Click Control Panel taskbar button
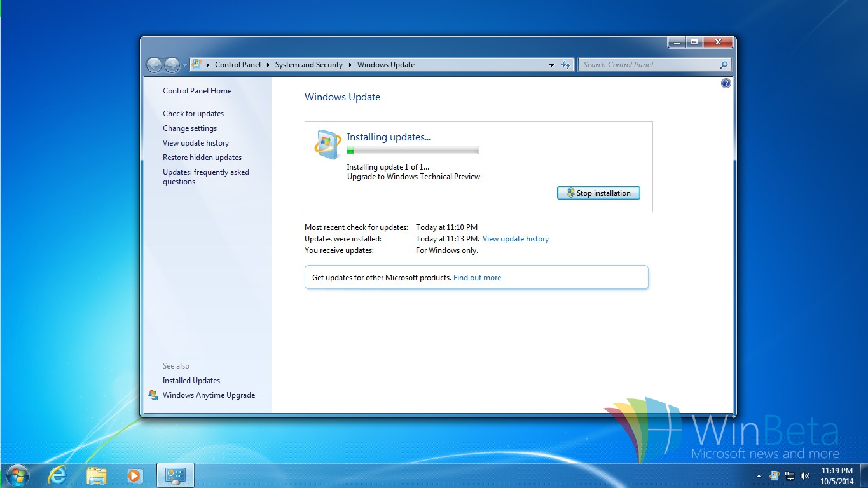Screen dimensions: 868x488 175,475
